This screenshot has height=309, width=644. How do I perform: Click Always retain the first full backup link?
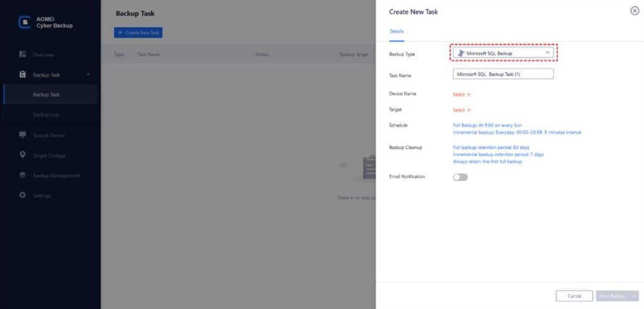[487, 162]
